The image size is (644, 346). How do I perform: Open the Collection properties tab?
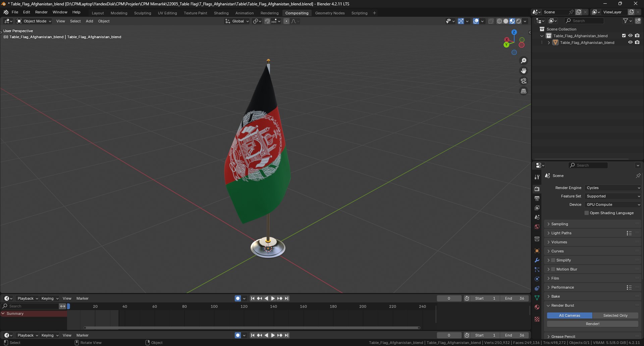point(537,239)
